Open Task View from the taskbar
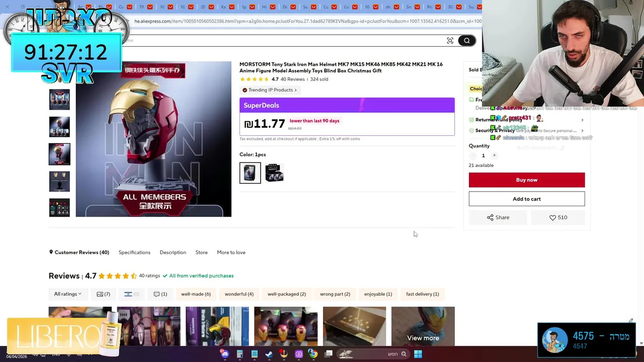Viewport: 644px width, 362px height. pyautogui.click(x=329, y=354)
